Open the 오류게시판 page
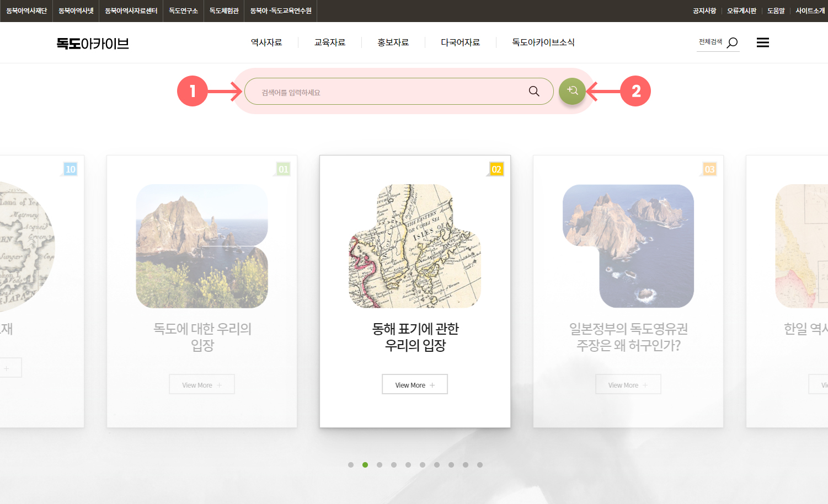The width and height of the screenshot is (828, 504). click(742, 10)
